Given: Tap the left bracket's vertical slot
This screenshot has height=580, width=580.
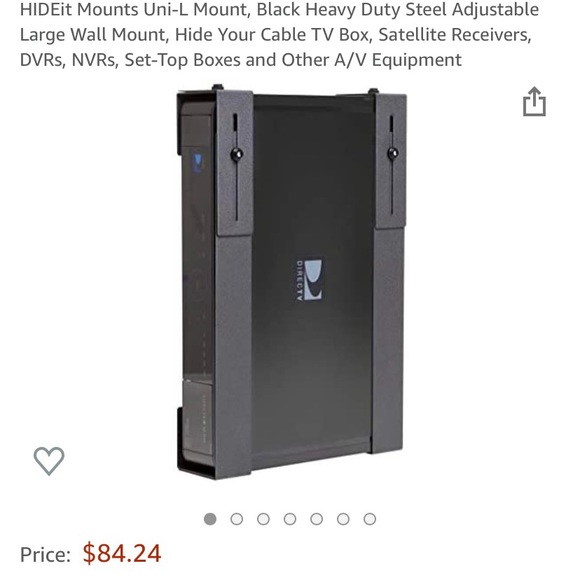Looking at the screenshot, I should [x=236, y=168].
